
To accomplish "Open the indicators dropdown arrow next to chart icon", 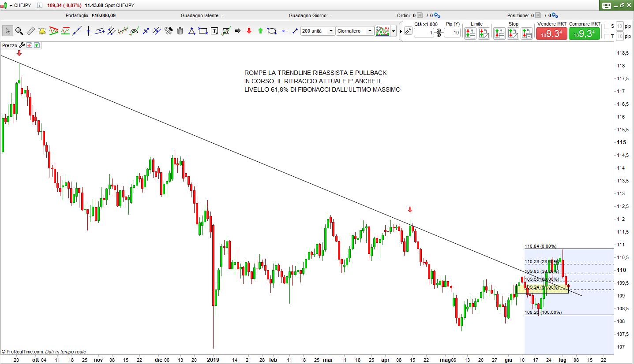I will coord(394,31).
